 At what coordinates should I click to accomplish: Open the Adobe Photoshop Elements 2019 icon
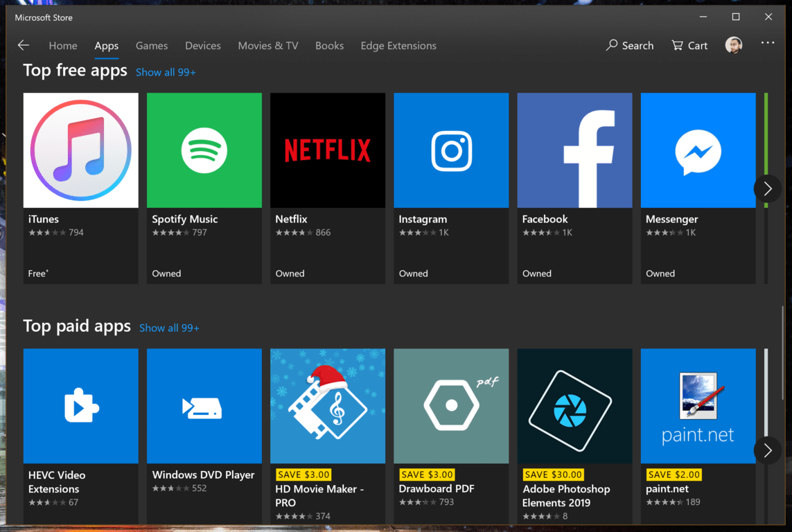pos(575,406)
